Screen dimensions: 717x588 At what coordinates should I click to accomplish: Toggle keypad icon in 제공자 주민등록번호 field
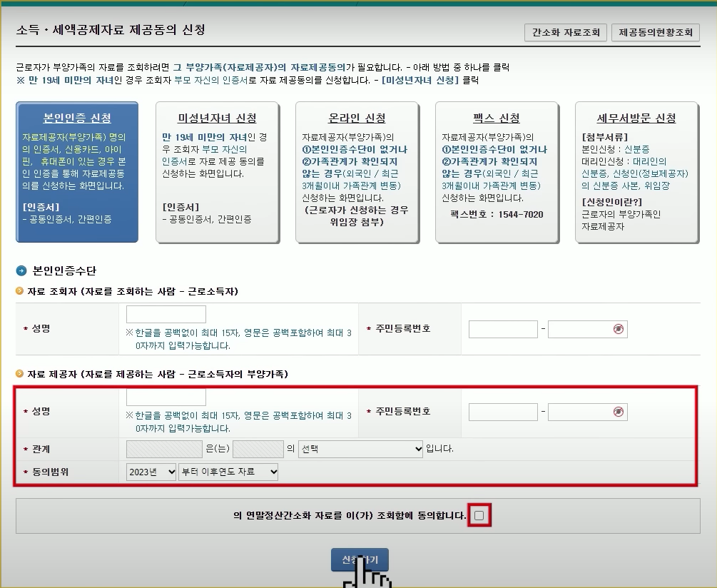pos(619,412)
